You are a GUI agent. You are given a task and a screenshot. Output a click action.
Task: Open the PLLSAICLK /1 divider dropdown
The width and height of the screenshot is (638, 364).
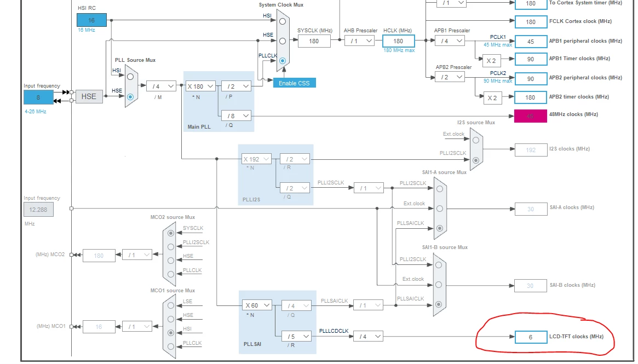(368, 305)
